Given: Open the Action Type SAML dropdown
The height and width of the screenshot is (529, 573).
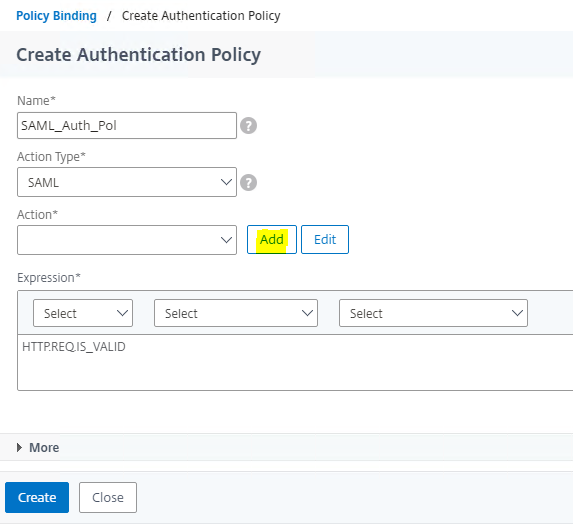Looking at the screenshot, I should pyautogui.click(x=127, y=182).
